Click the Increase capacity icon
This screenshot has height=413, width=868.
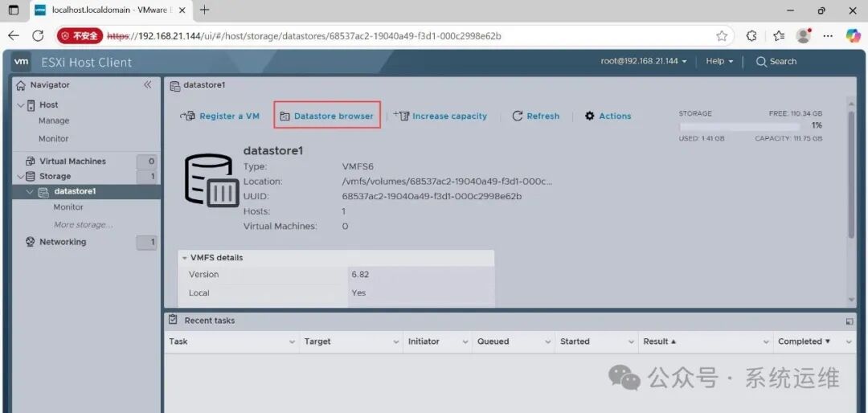click(x=401, y=116)
